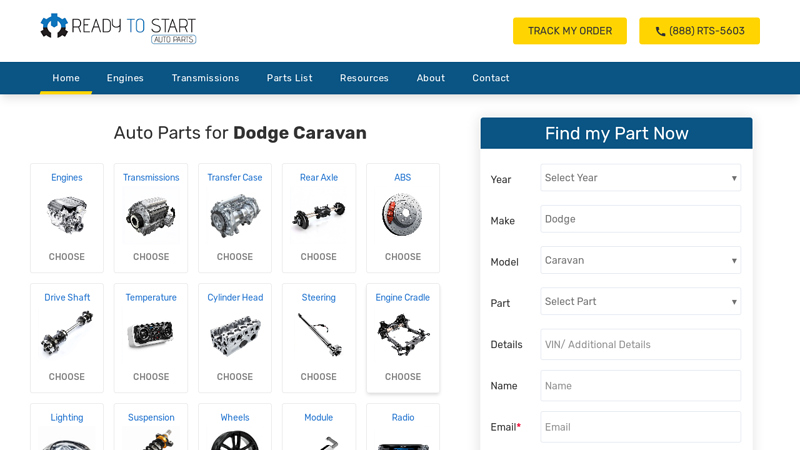
Task: Open the Module category link
Action: click(x=318, y=417)
